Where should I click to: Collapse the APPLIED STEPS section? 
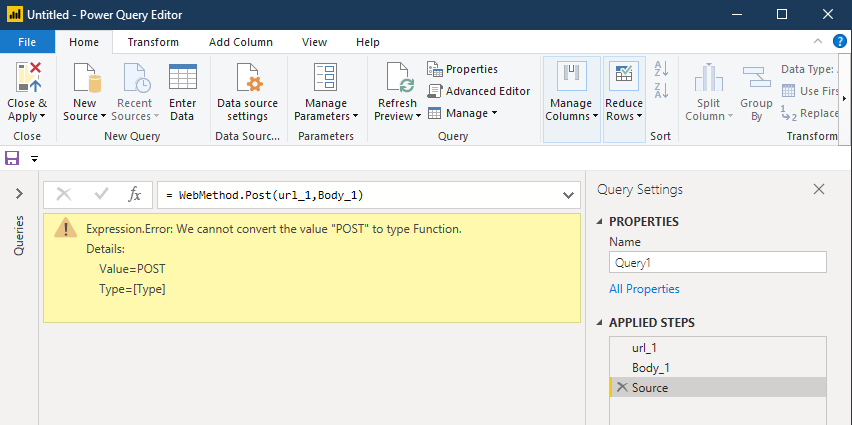(x=600, y=323)
